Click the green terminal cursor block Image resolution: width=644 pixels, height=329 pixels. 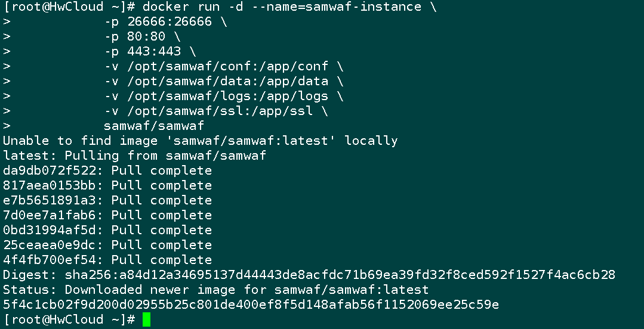point(147,319)
